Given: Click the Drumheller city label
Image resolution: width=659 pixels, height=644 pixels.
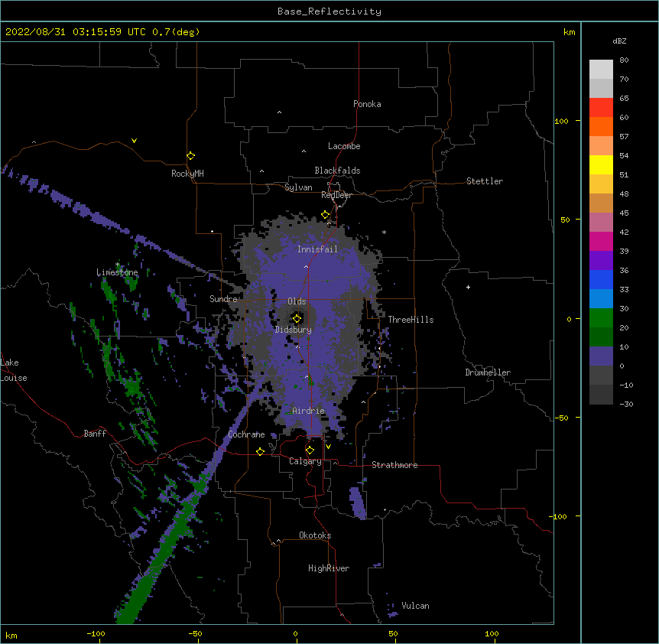Looking at the screenshot, I should click(x=488, y=372).
